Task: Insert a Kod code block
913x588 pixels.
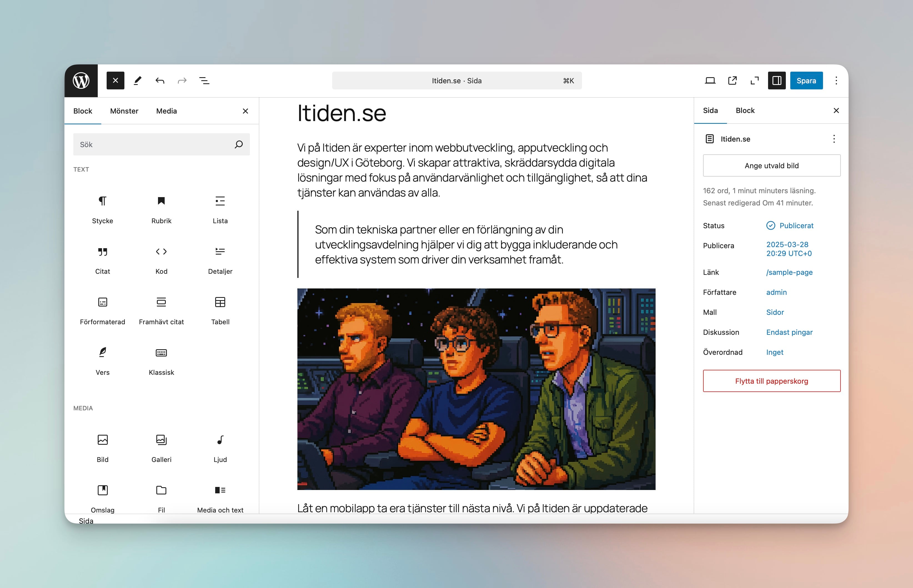Action: click(161, 260)
